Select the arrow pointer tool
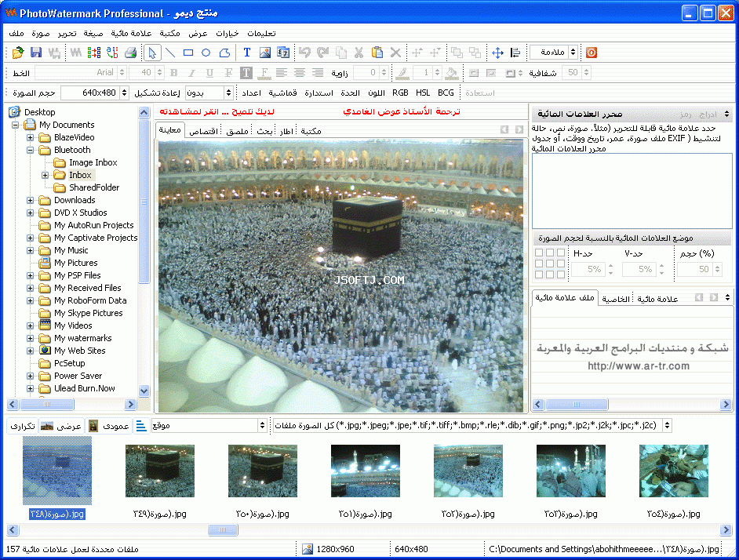This screenshot has height=560, width=739. pos(151,53)
